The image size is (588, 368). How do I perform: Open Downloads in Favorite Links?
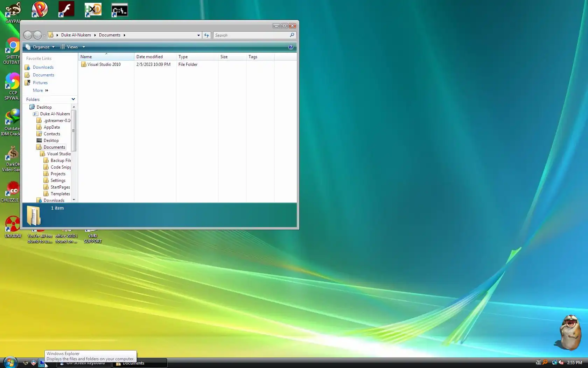43,67
